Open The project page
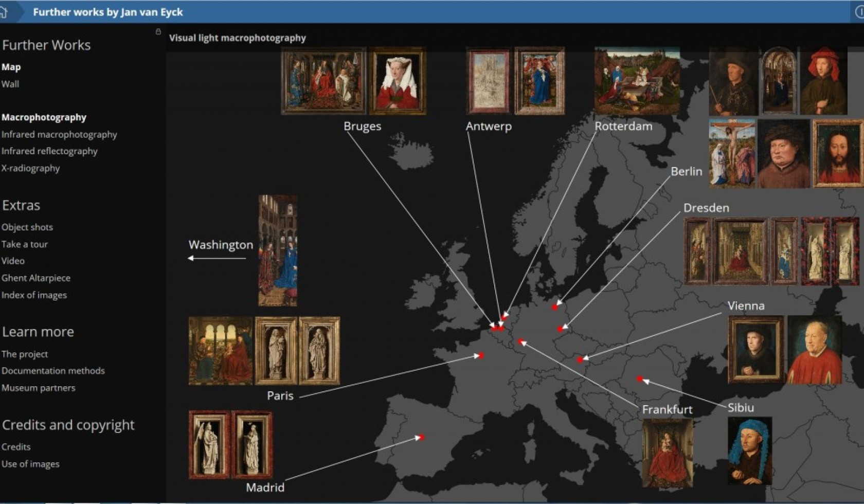864x504 pixels. click(x=25, y=354)
